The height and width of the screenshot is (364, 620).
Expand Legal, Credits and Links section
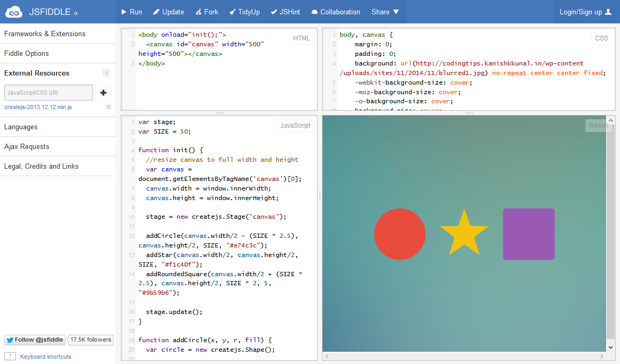(57, 167)
